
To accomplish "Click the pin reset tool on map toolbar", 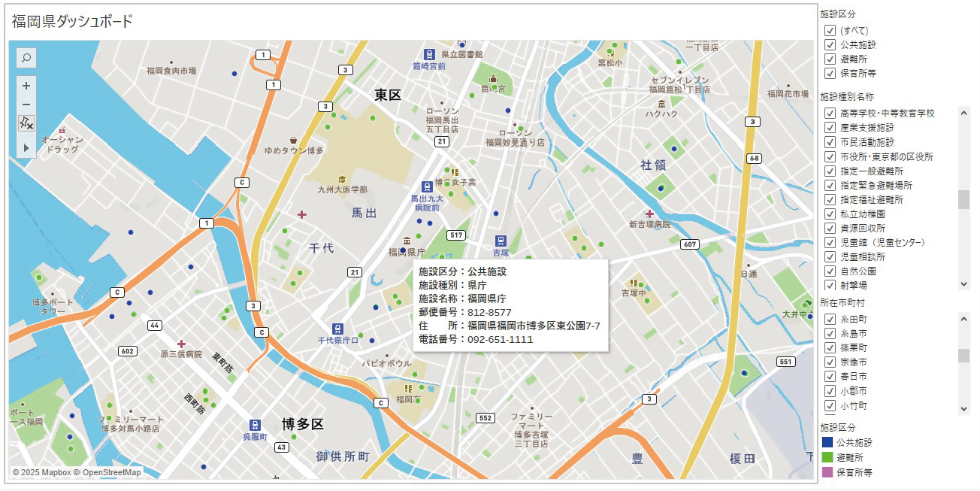I will tap(26, 123).
